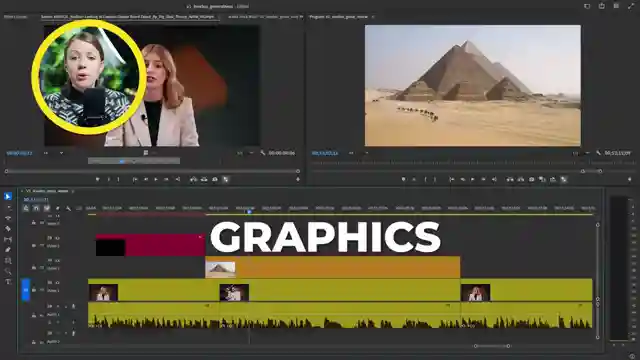Toggle eye output on Video 3 track

point(57,238)
